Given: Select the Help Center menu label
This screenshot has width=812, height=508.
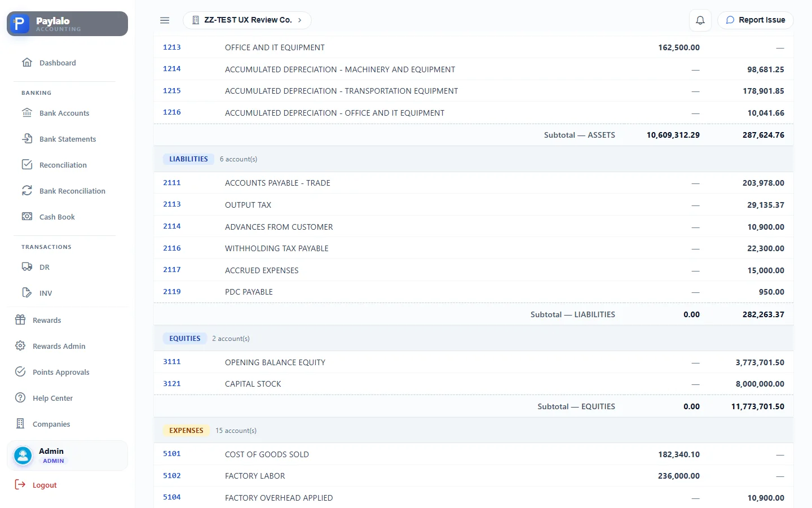Looking at the screenshot, I should (53, 398).
